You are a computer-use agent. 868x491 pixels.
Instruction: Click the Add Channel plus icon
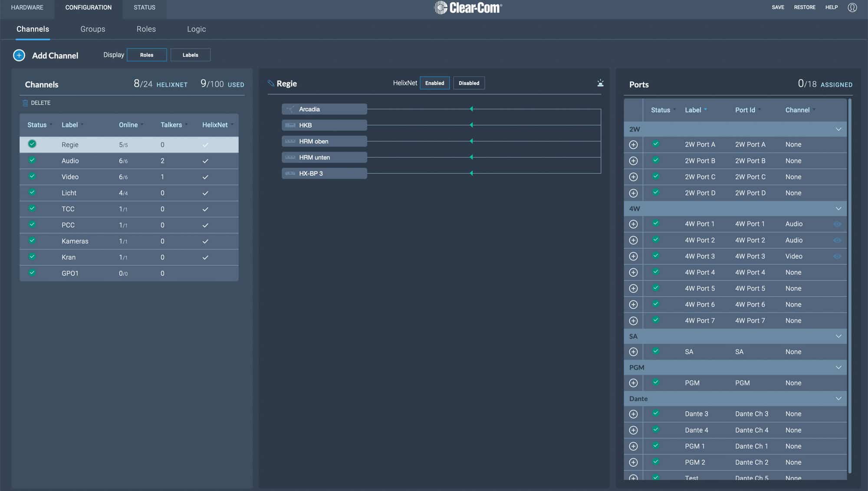[x=19, y=55]
